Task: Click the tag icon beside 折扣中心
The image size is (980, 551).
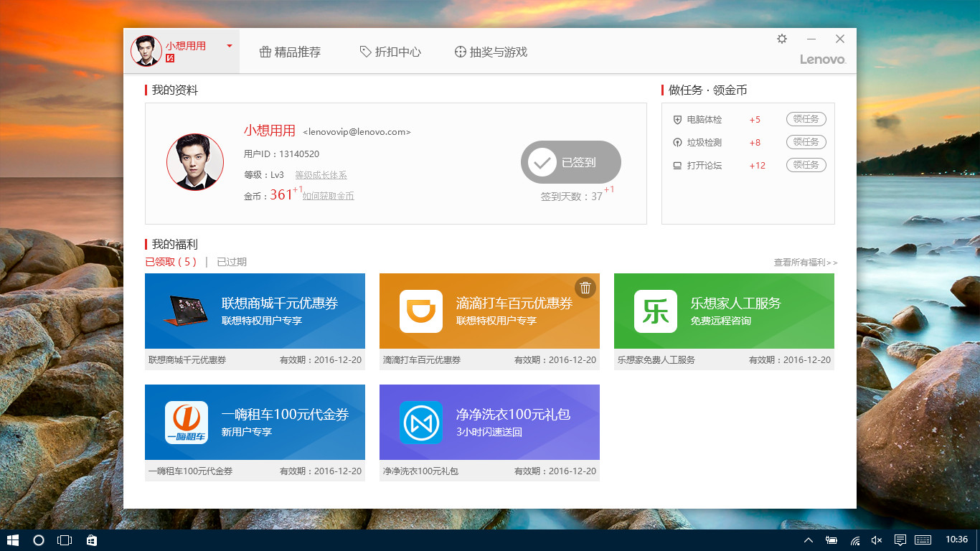Action: click(x=365, y=52)
